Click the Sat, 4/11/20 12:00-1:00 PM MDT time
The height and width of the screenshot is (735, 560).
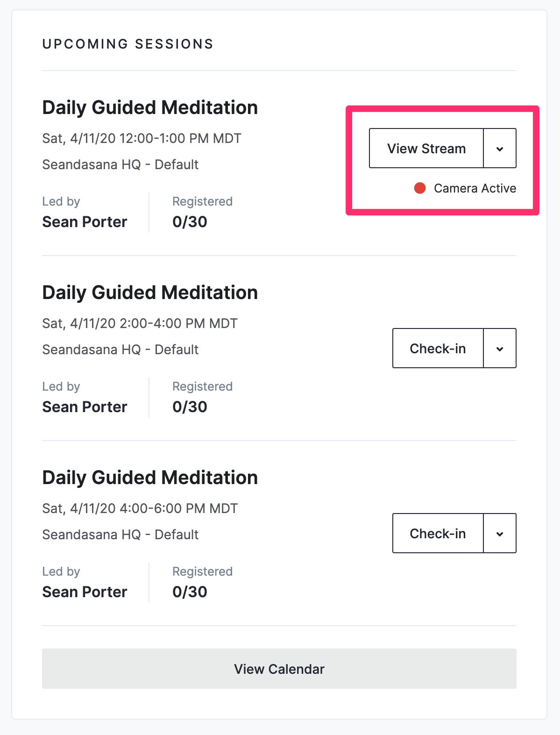[142, 138]
